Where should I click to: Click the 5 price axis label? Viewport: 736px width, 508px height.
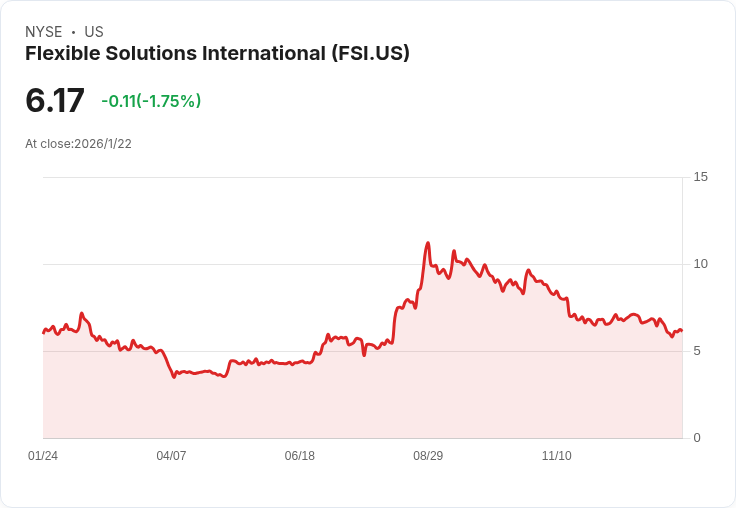(697, 351)
